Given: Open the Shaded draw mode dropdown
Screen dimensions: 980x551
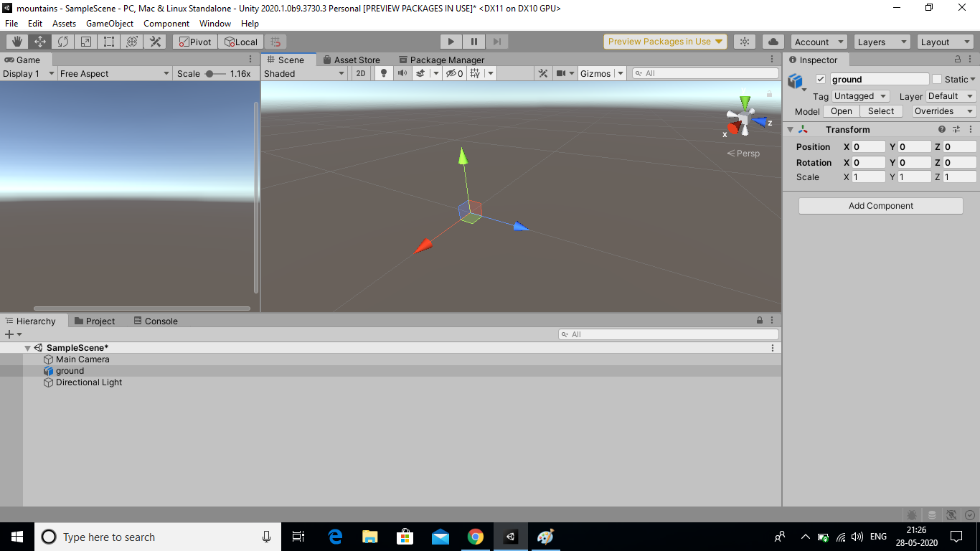Looking at the screenshot, I should pos(304,73).
